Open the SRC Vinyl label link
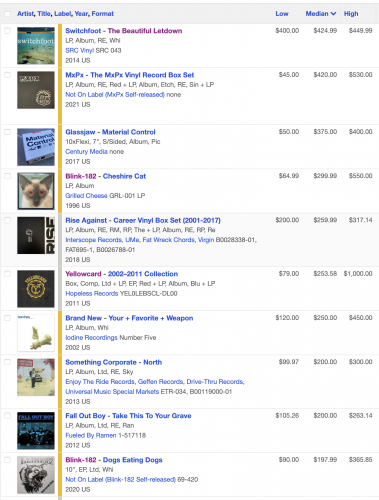The image size is (379, 500). tap(80, 50)
